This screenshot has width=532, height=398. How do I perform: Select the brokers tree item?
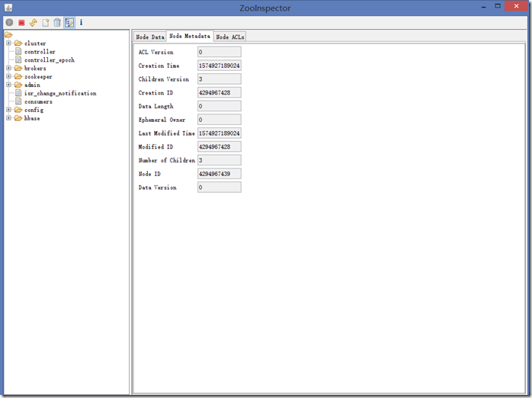(35, 68)
